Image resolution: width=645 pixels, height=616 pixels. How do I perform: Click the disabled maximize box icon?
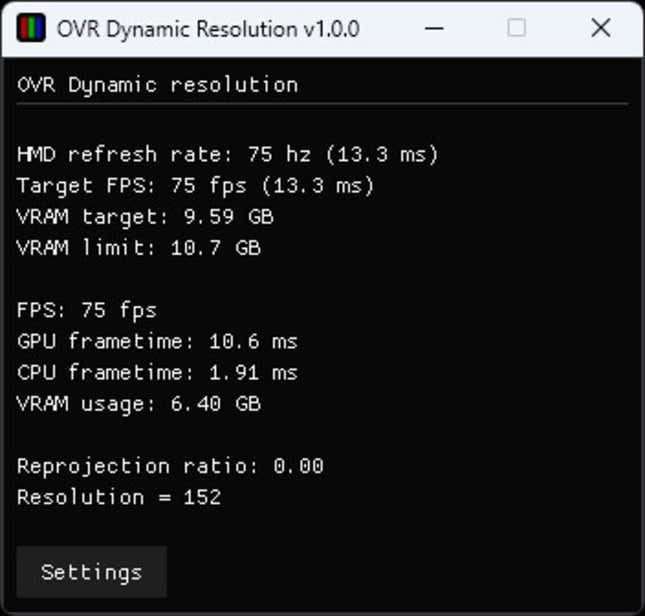pos(517,28)
